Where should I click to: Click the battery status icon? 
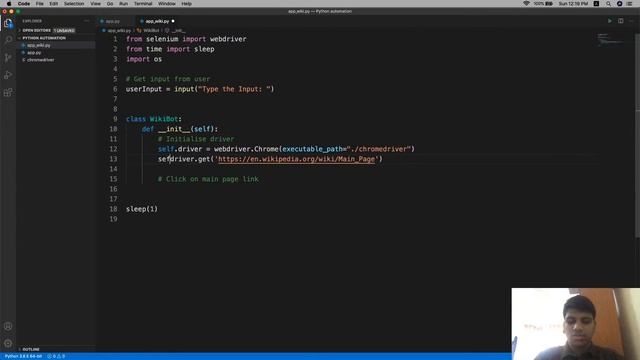[549, 4]
